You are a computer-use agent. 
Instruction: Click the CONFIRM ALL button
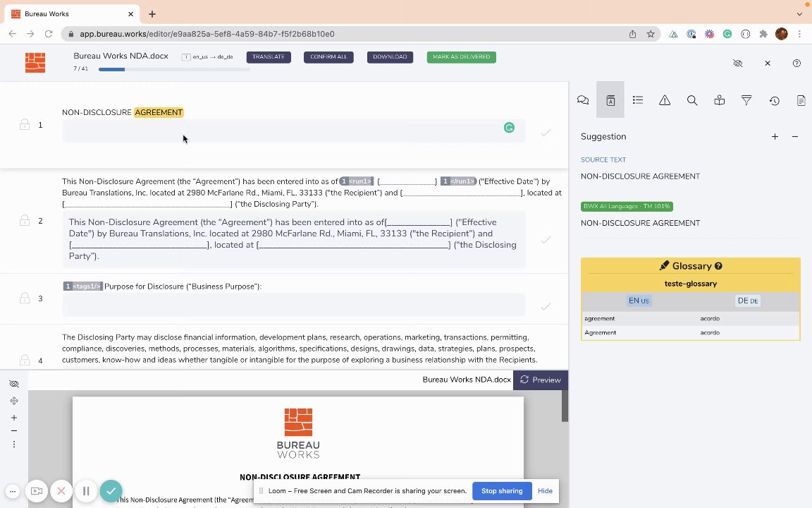[x=328, y=57]
